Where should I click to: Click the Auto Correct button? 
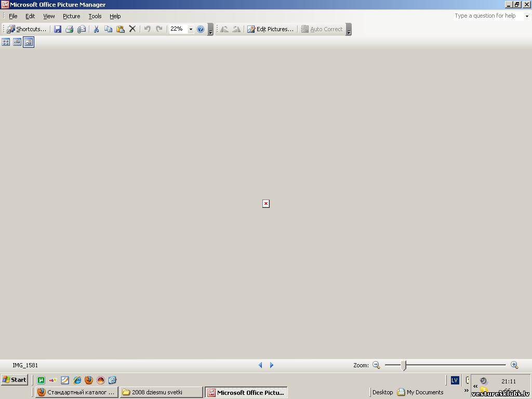pos(322,29)
